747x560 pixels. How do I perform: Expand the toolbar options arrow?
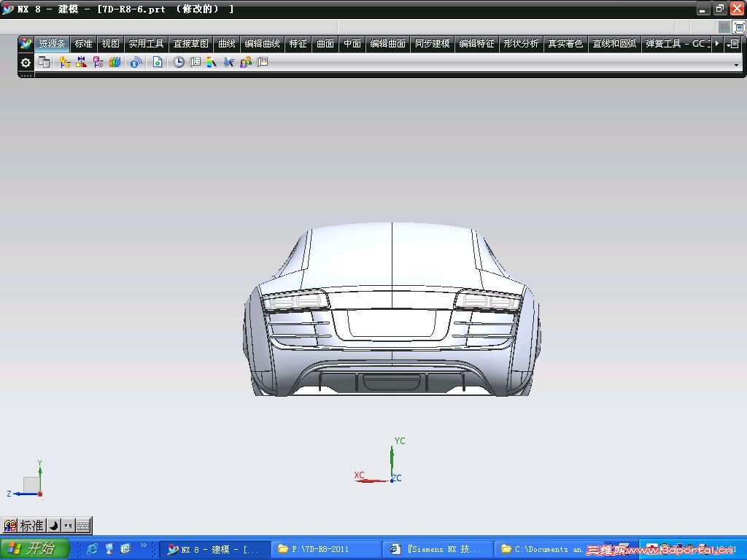coord(736,65)
